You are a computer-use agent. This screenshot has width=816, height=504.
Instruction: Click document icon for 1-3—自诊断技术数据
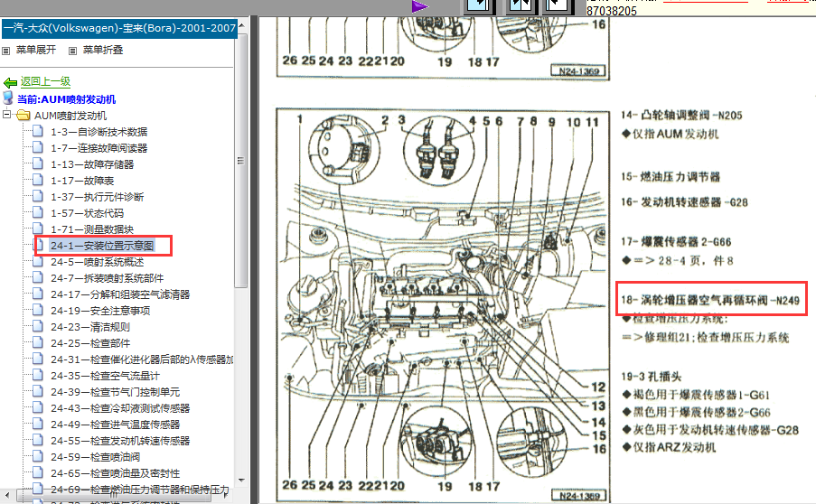pos(37,131)
